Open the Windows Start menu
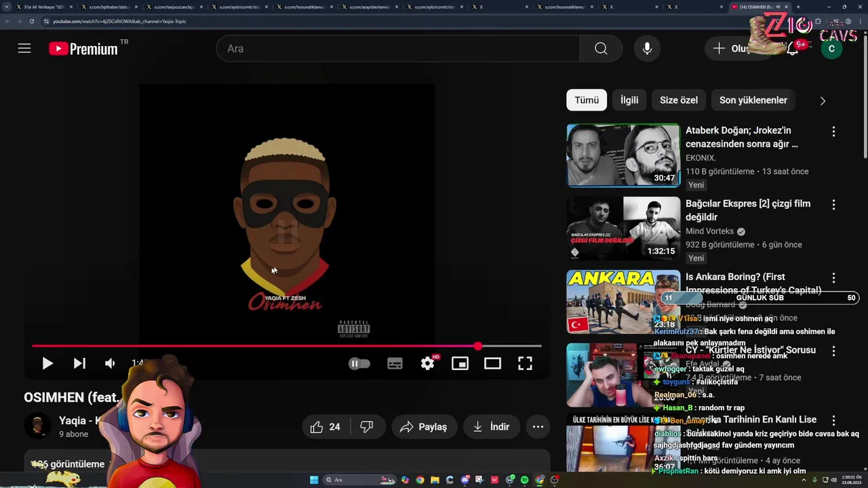This screenshot has height=488, width=868. pyautogui.click(x=314, y=480)
